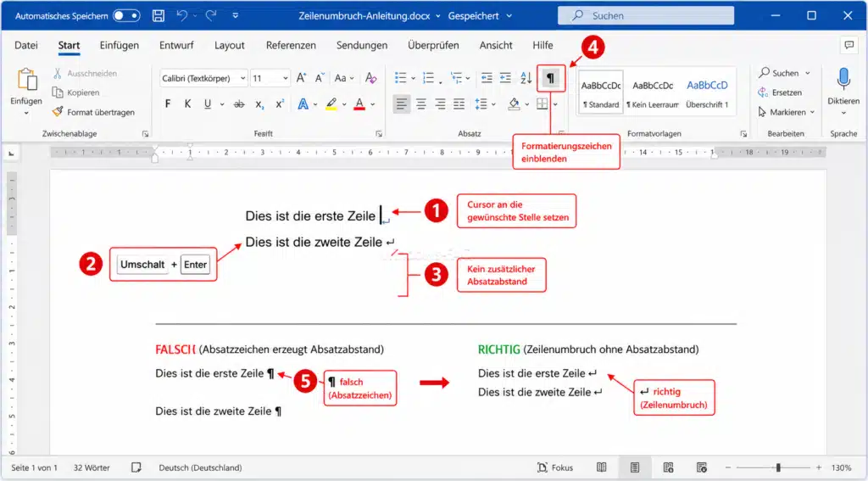Toggle the pilcrow formatting marks button

(551, 78)
